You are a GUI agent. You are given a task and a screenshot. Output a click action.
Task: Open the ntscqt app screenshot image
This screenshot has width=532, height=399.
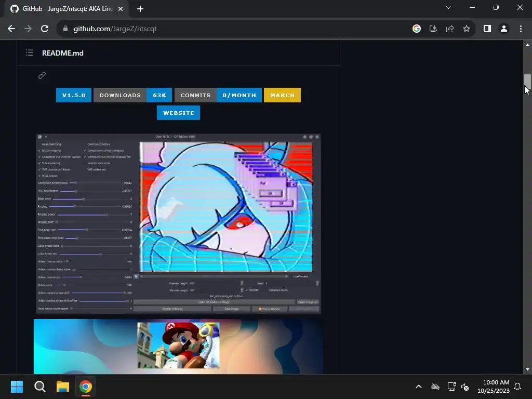click(x=179, y=224)
